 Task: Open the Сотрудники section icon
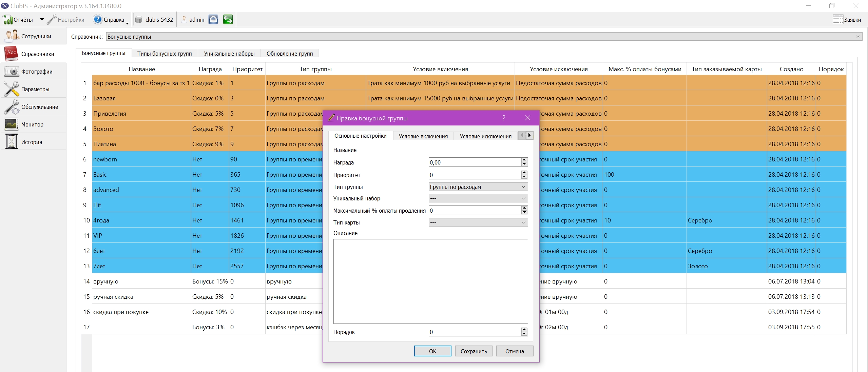12,36
